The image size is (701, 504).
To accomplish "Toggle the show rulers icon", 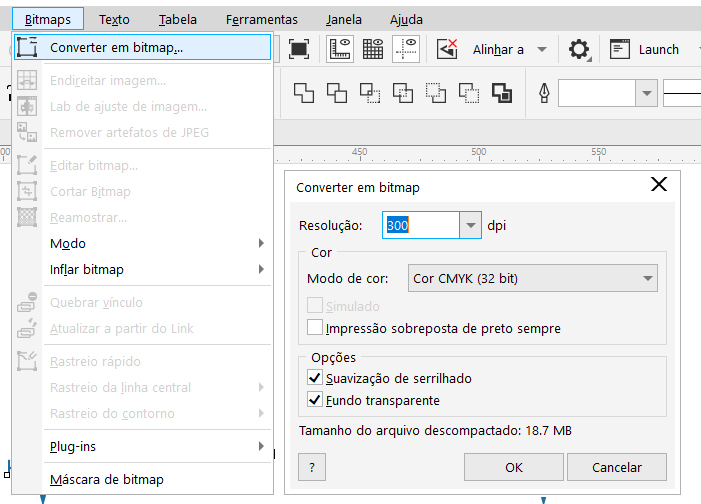I will click(x=342, y=49).
